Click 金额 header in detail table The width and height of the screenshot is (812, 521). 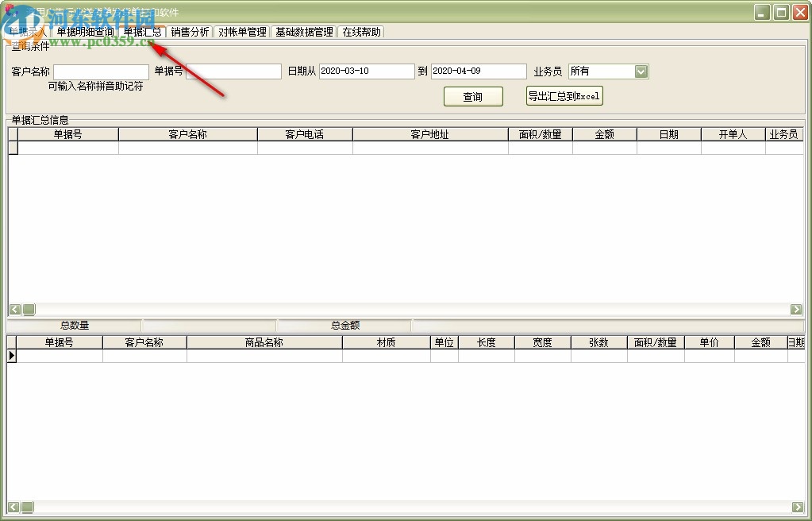click(760, 342)
